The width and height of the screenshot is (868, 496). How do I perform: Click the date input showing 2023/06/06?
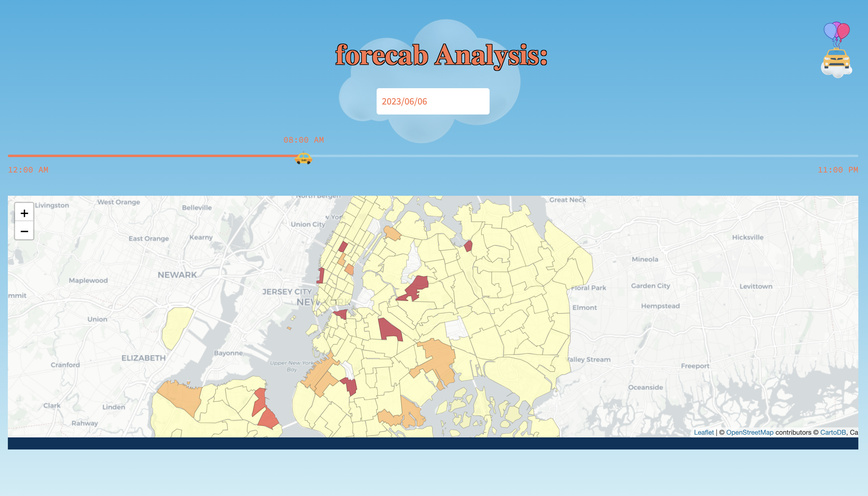[x=432, y=101]
